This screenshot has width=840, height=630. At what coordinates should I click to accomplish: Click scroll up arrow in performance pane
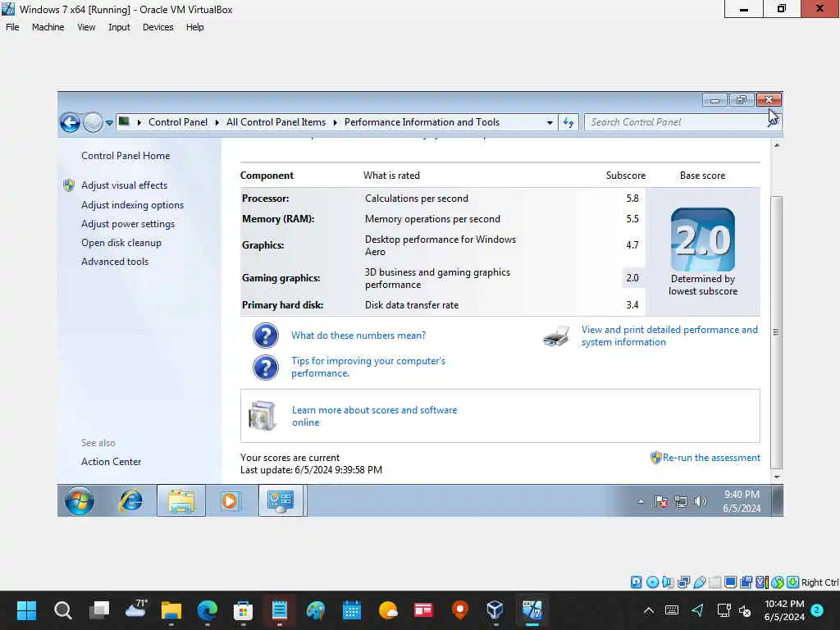point(777,146)
